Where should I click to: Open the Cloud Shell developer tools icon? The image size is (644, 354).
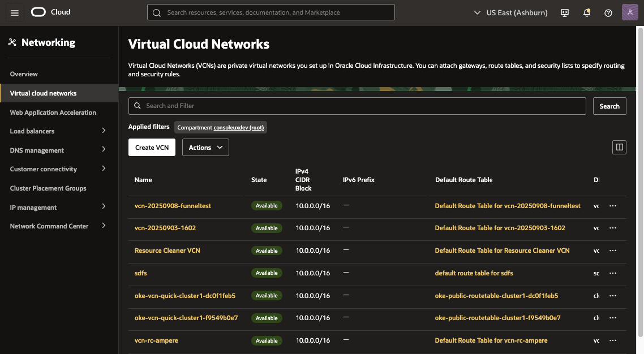[x=564, y=12]
